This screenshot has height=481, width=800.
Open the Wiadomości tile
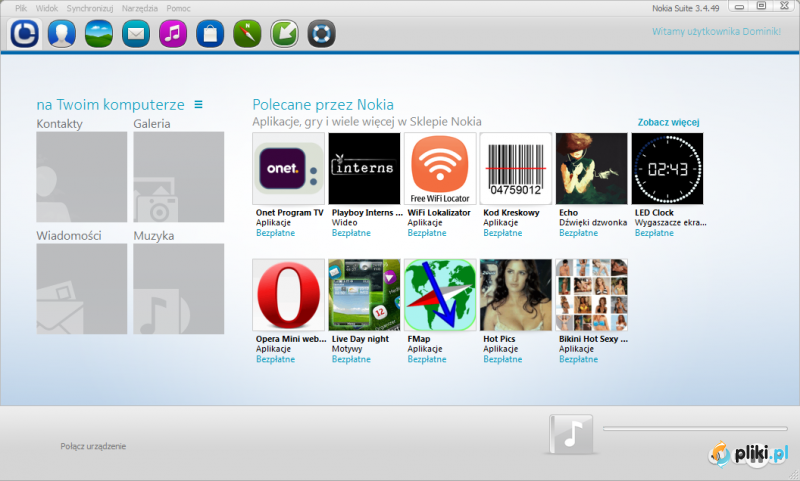point(82,289)
